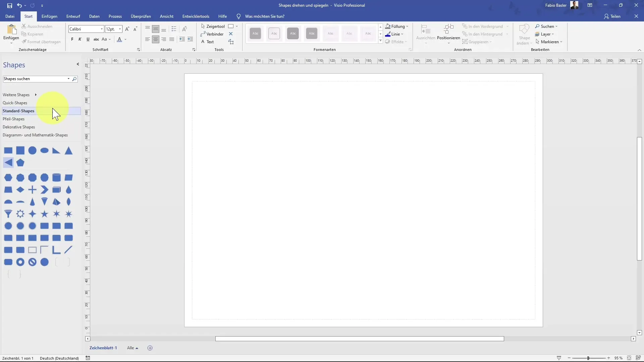Pick the cross shape in the stencil
The width and height of the screenshot is (644, 362).
tap(33, 190)
